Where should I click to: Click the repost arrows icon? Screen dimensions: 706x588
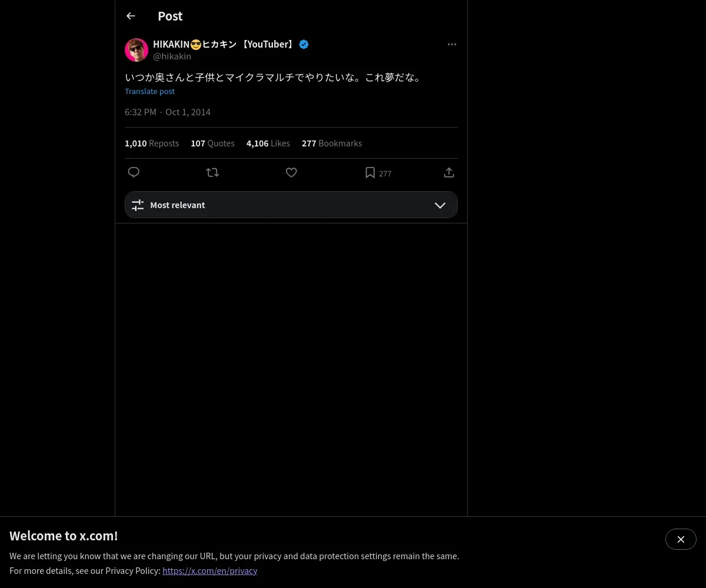[212, 172]
